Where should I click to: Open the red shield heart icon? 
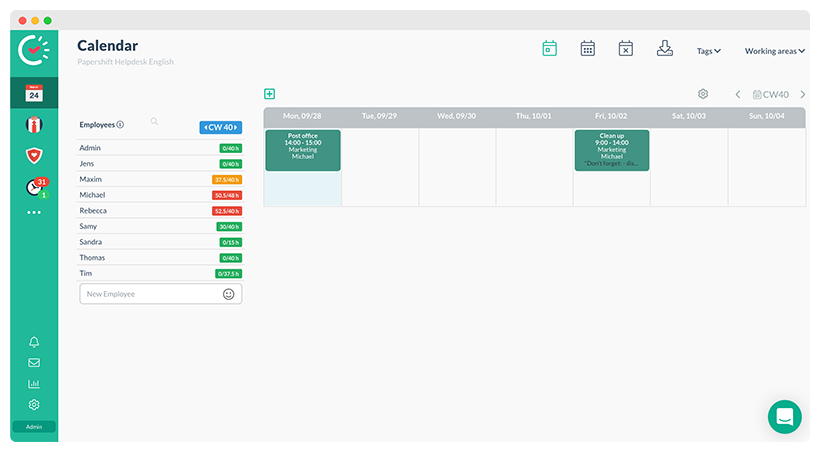tap(34, 155)
